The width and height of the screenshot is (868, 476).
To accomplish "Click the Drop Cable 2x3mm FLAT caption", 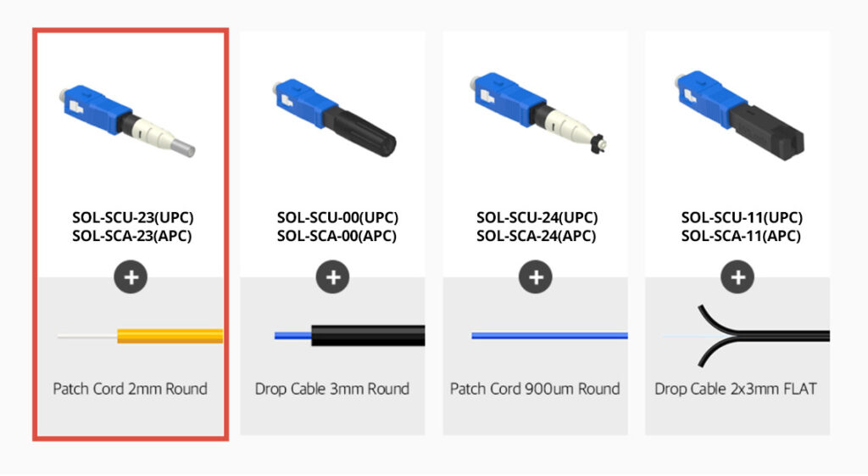I will (x=736, y=389).
